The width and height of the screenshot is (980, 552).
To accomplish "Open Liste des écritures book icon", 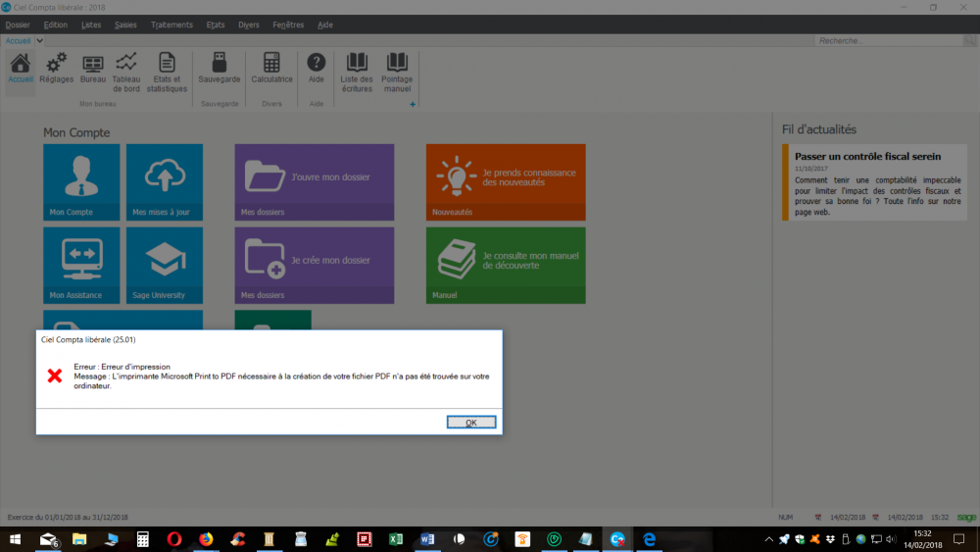I will pyautogui.click(x=357, y=73).
